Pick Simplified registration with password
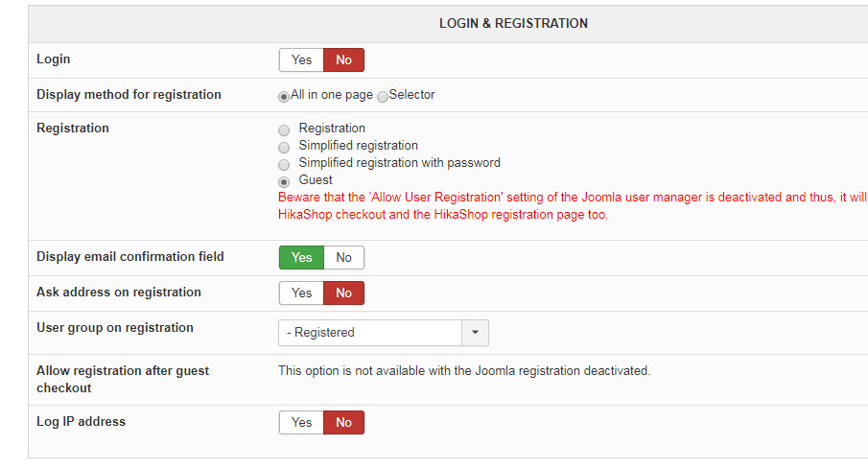868x469 pixels. tap(283, 164)
